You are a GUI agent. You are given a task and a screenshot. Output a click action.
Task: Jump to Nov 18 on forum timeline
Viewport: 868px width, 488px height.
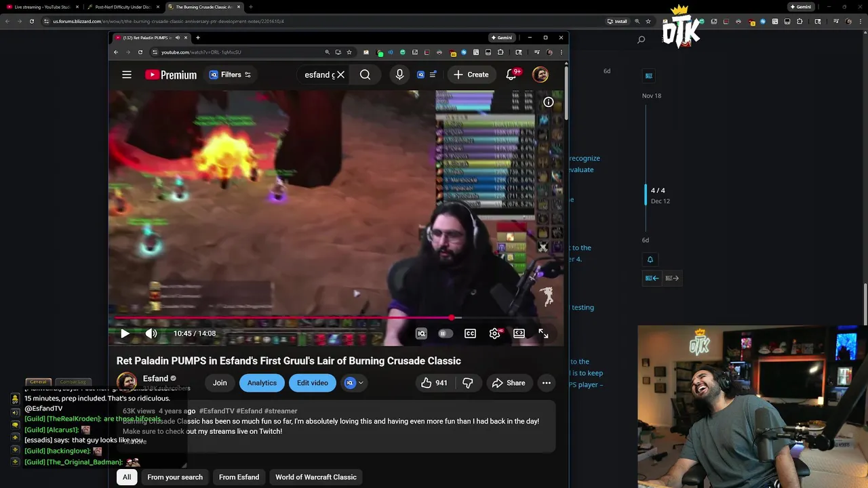click(x=652, y=96)
